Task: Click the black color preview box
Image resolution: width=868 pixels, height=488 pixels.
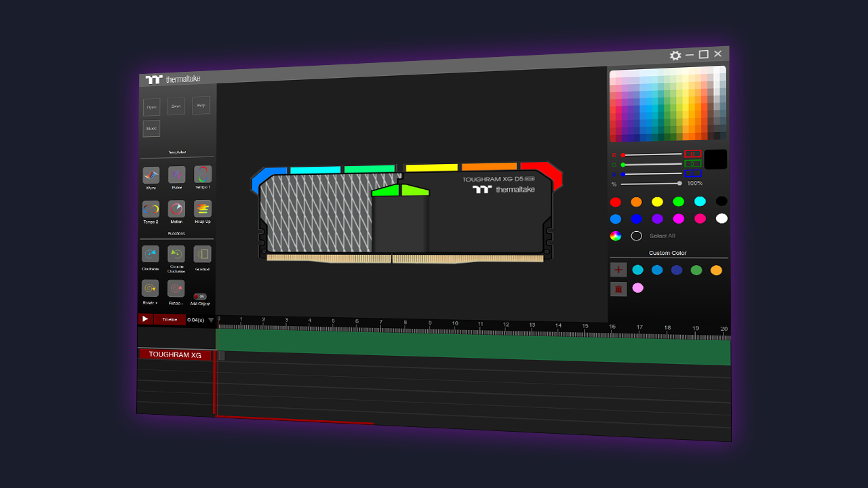Action: point(715,159)
